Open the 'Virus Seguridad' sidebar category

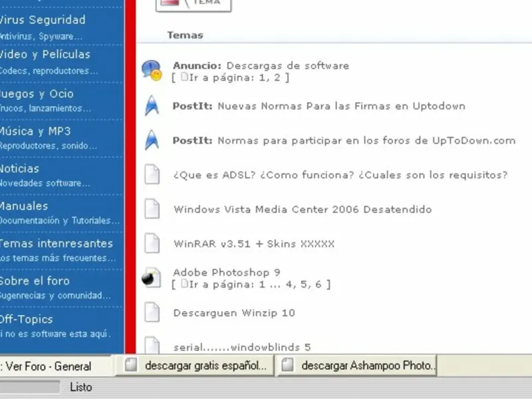(x=43, y=20)
